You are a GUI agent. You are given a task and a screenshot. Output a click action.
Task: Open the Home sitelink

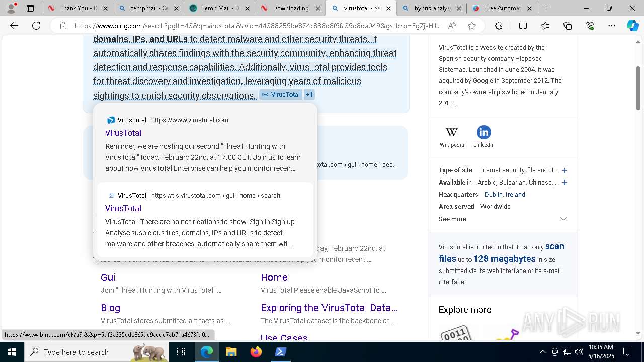coord(274,277)
